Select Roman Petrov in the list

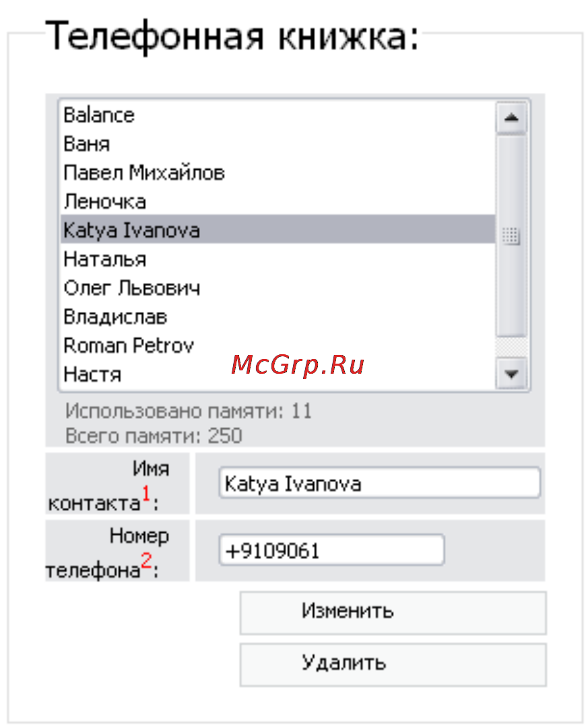277,345
